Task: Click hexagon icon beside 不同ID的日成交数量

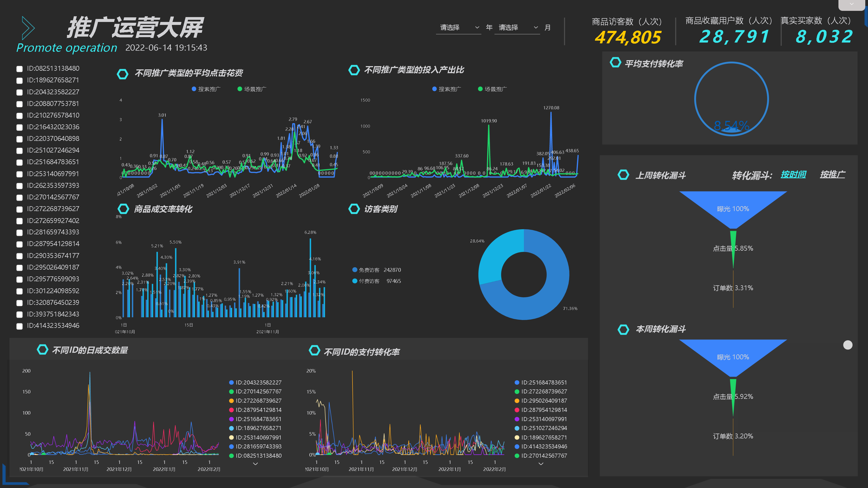Action: click(43, 350)
